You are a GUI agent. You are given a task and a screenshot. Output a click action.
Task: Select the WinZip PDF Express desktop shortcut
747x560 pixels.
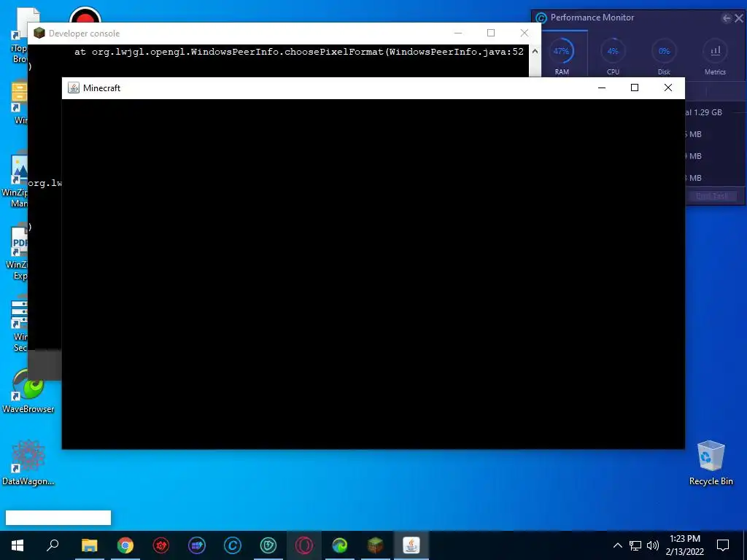coord(17,252)
